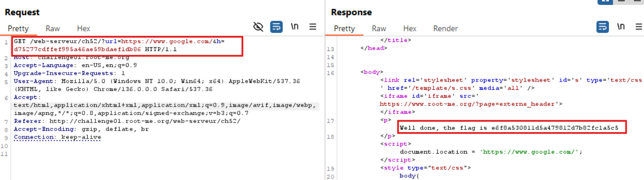
Task: Show non-printable \n characters in Request
Action: coord(295,27)
